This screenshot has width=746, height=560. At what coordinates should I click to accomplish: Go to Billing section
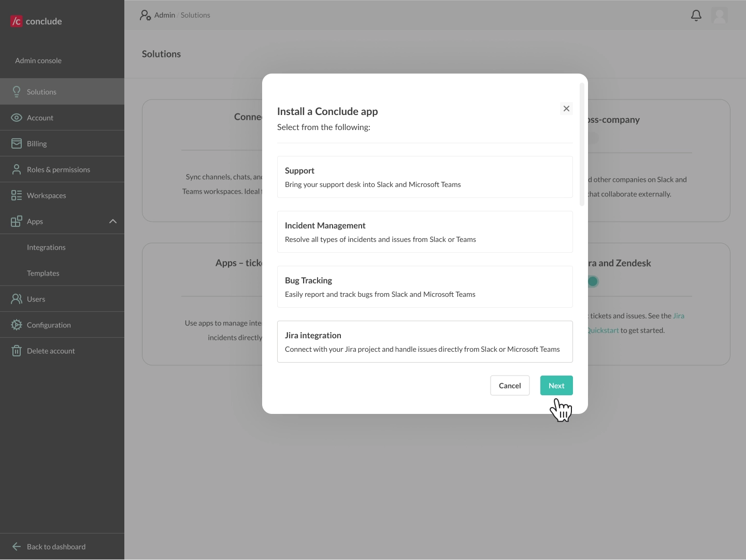click(62, 143)
